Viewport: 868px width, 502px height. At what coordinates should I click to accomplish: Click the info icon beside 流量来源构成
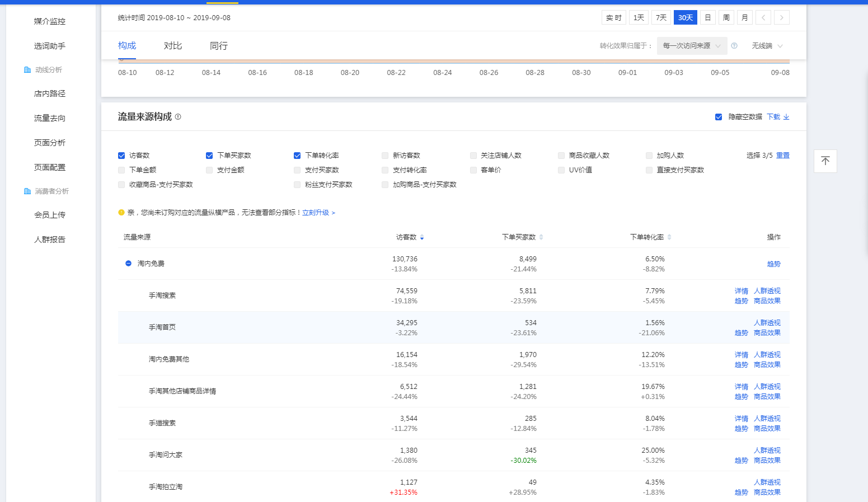178,117
